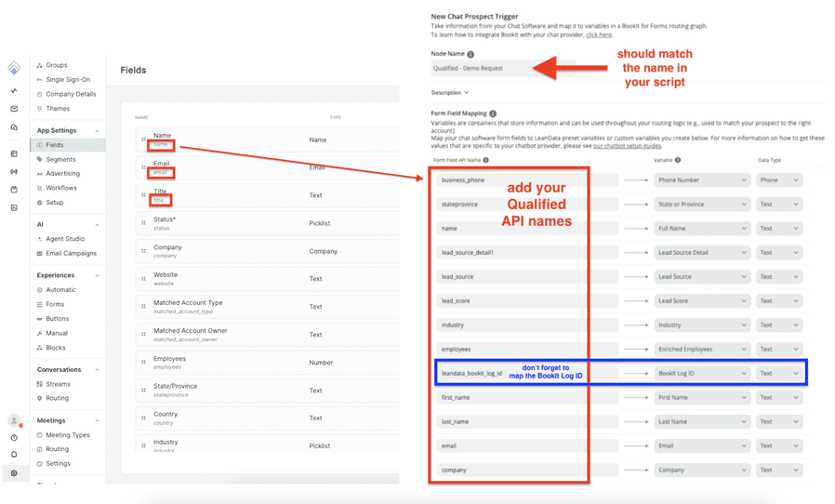This screenshot has width=835, height=504.
Task: Open the Enriched Employees variable dropdown
Action: point(702,349)
